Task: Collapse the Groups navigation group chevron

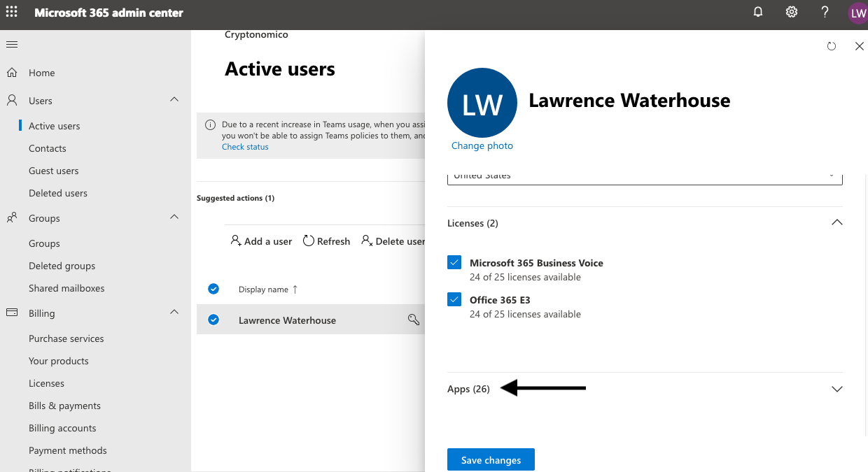Action: (x=174, y=217)
